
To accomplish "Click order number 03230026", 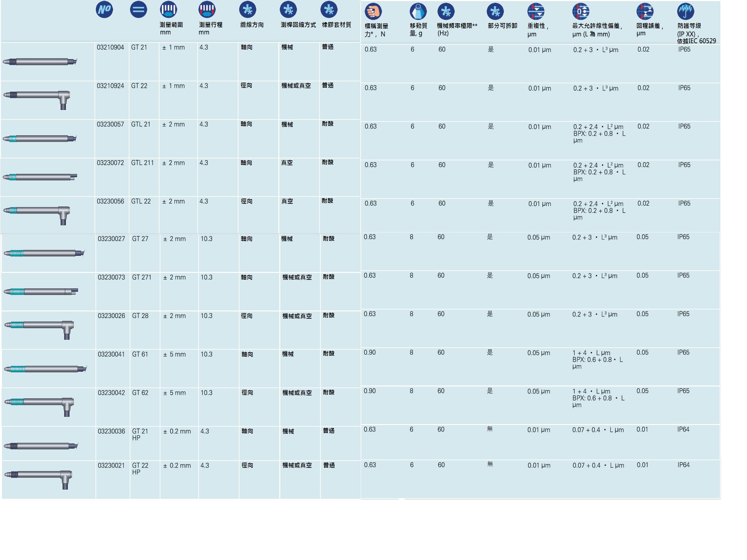I will [111, 316].
